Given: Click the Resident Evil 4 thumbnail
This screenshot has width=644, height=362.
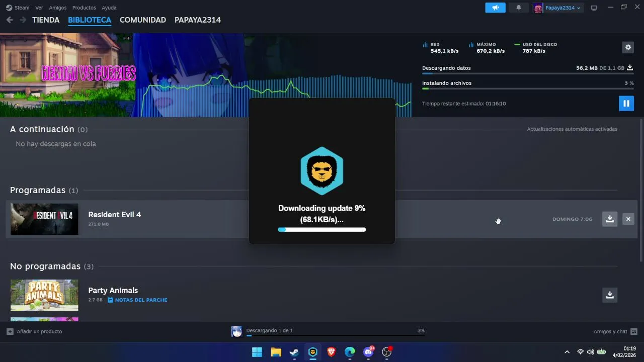Looking at the screenshot, I should [44, 219].
